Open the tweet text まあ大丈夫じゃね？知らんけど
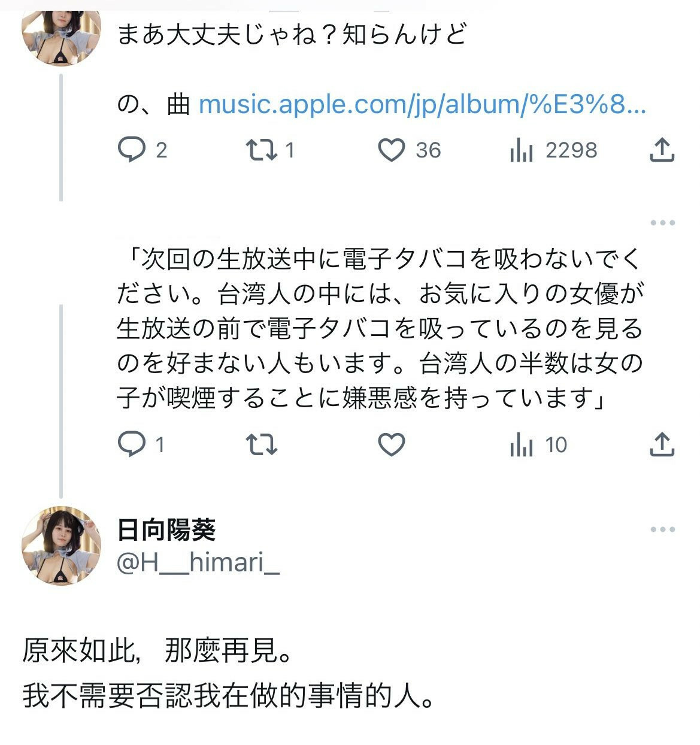Screen dimensions: 700x745 coord(292,34)
